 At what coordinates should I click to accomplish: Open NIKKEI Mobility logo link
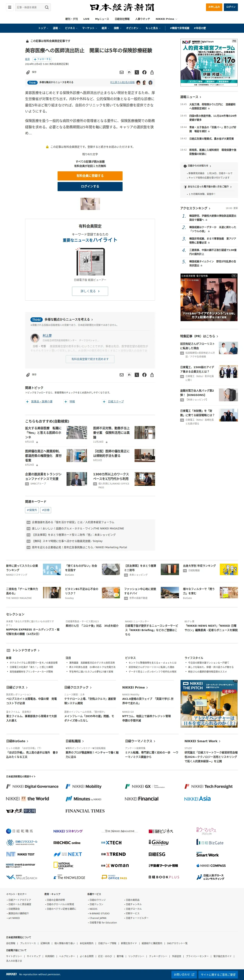[84, 786]
